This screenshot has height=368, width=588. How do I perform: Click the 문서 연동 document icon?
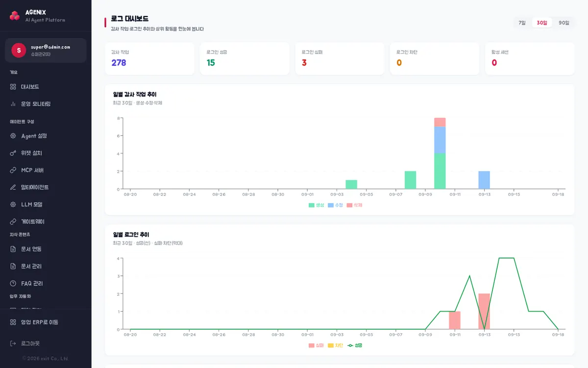coord(13,249)
